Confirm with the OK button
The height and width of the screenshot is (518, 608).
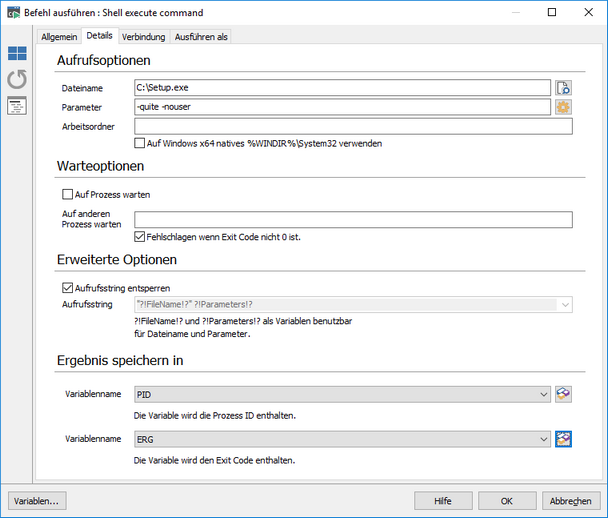507,501
